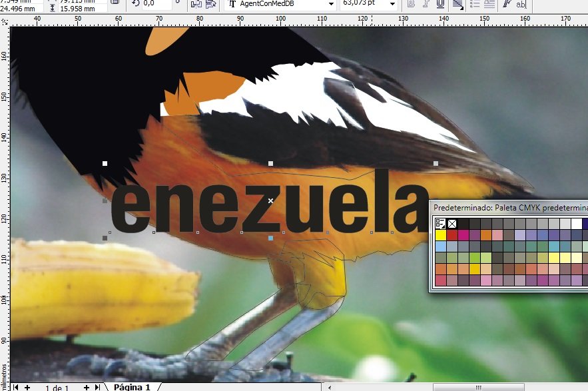Show bulleted list formatting
This screenshot has width=588, height=391.
(x=475, y=4)
